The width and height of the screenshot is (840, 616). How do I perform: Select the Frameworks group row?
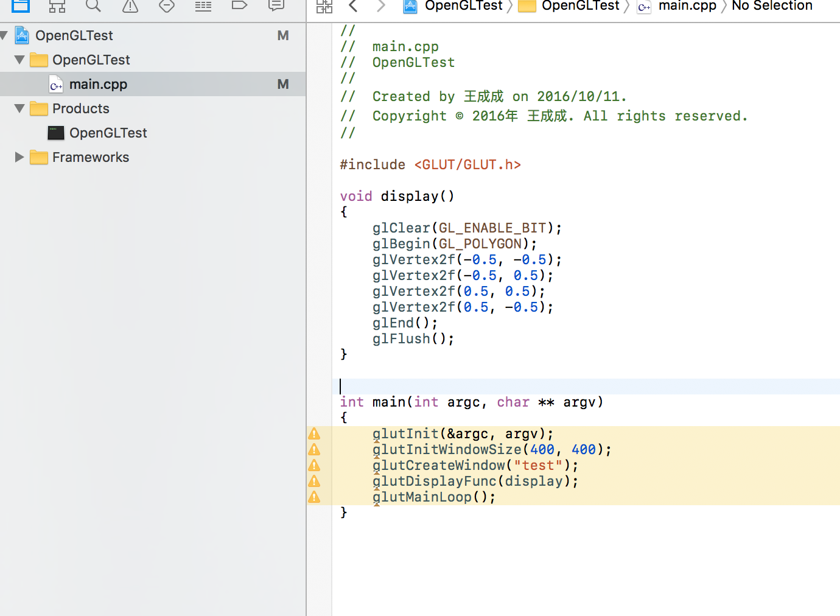tap(153, 157)
